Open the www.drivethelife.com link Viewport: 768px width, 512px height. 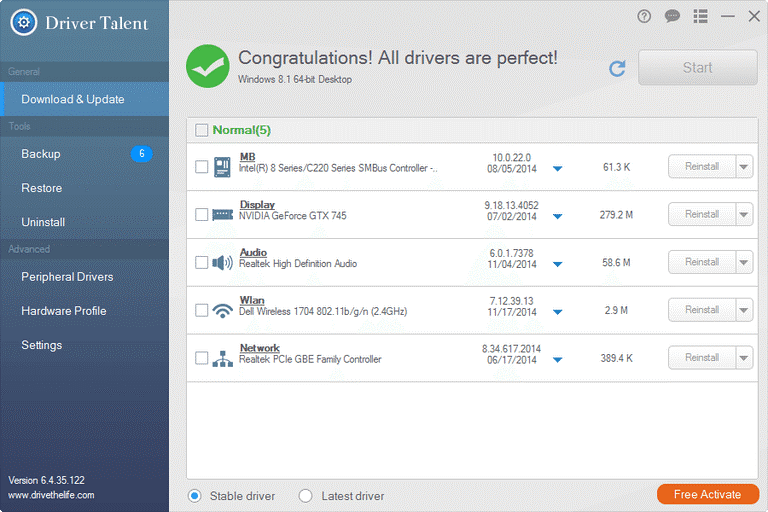[51, 495]
